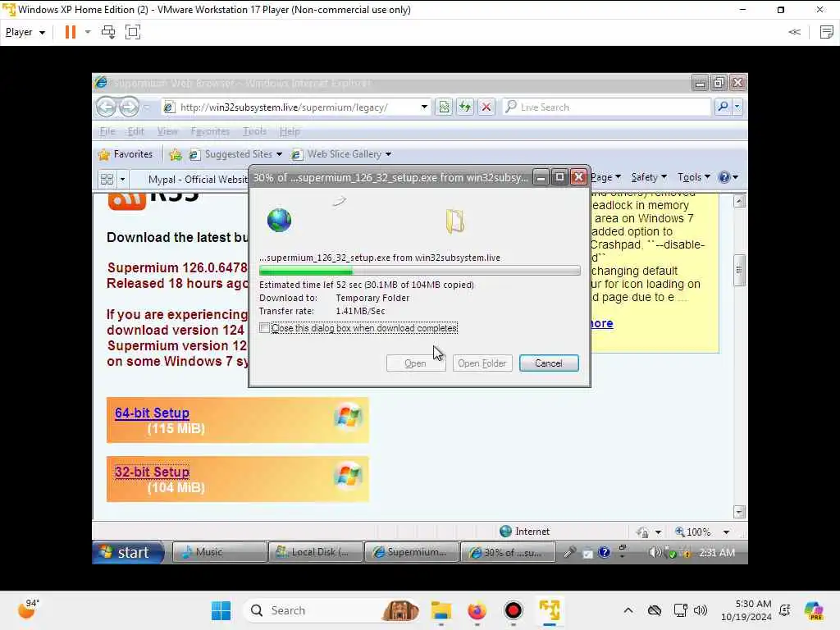The image size is (840, 630).
Task: Click Open Folder in download dialog
Action: pyautogui.click(x=482, y=363)
